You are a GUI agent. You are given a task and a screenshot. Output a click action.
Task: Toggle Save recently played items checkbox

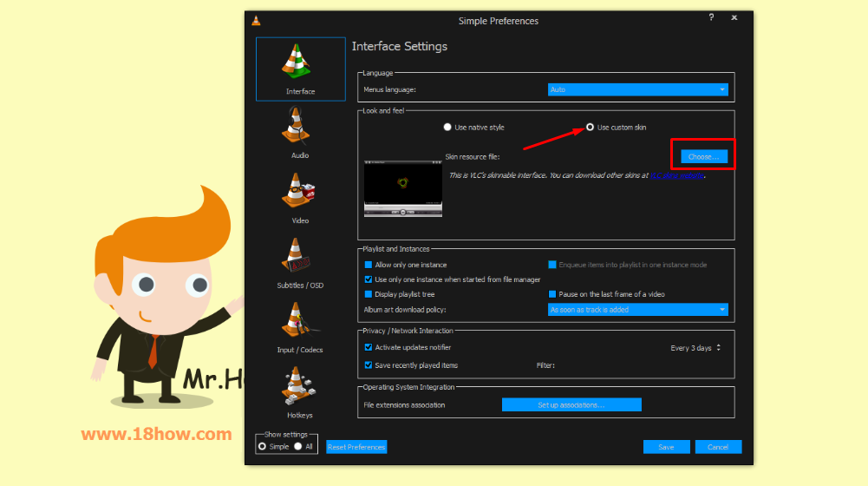click(369, 365)
